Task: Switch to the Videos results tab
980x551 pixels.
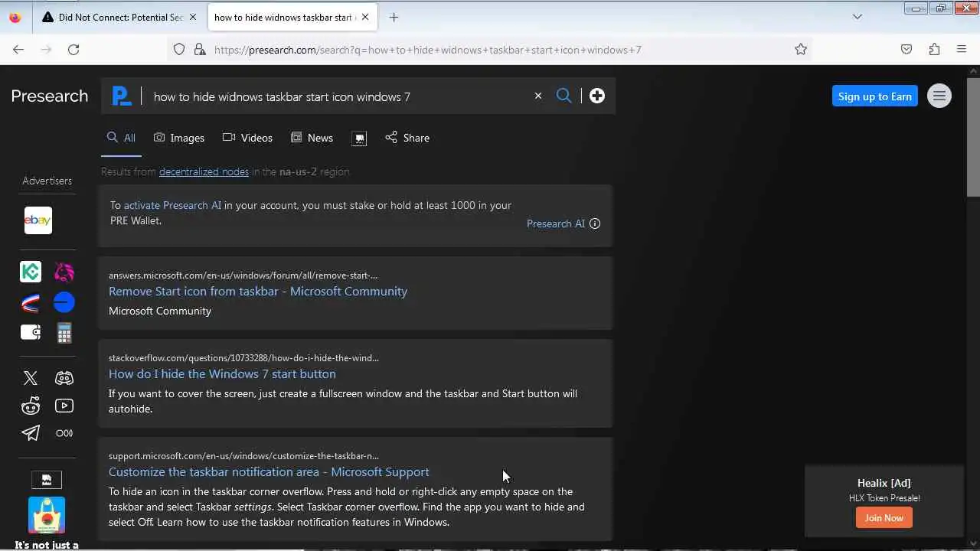Action: click(247, 138)
